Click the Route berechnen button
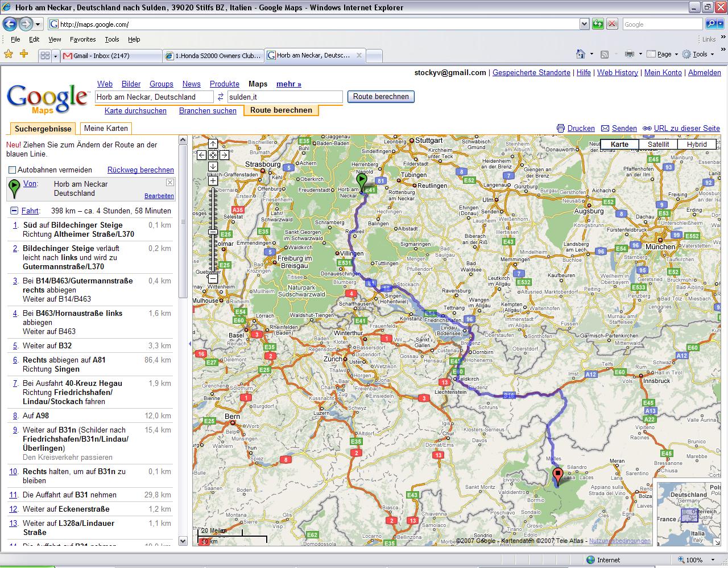Viewport: 728px width, 568px height. (380, 97)
